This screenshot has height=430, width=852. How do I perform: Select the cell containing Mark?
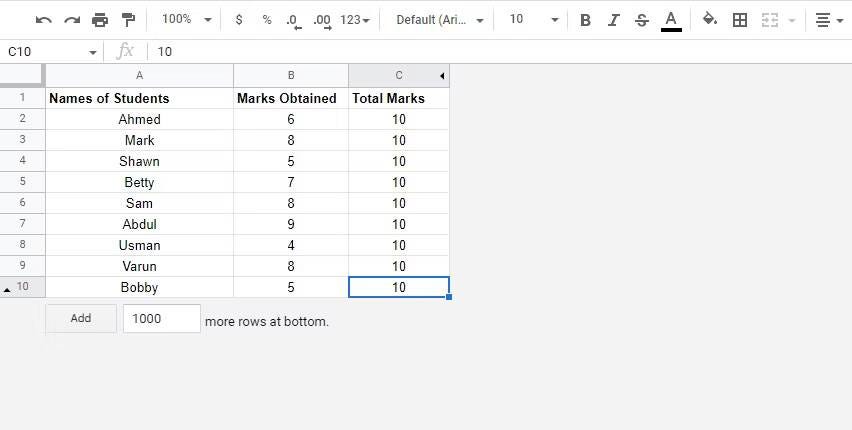[x=140, y=140]
